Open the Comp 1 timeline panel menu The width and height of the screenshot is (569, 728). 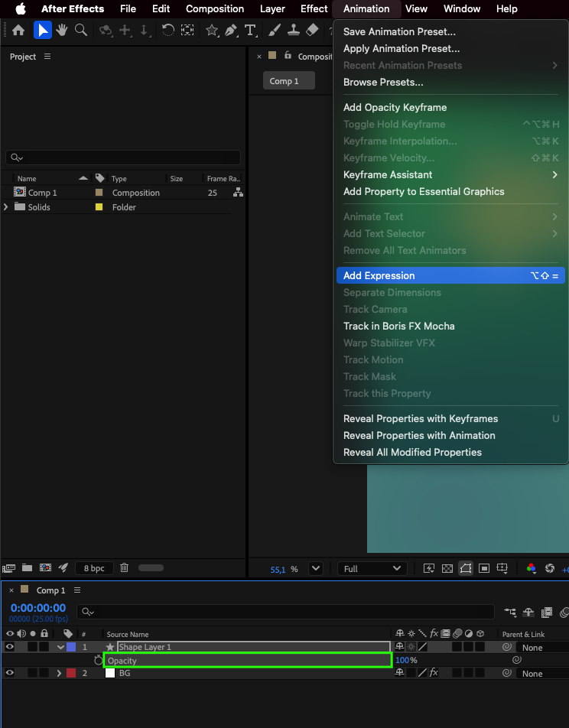(77, 590)
